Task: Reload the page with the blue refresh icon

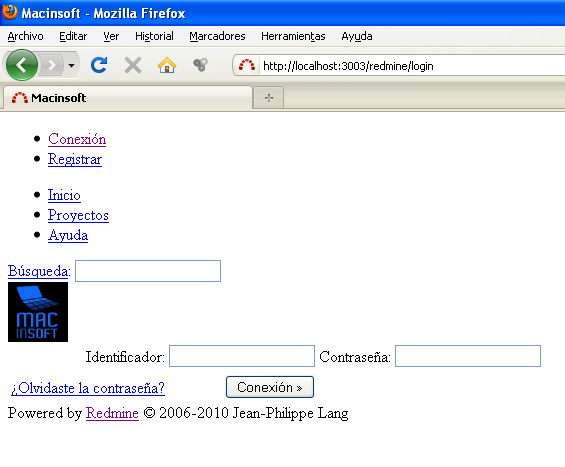Action: (99, 65)
